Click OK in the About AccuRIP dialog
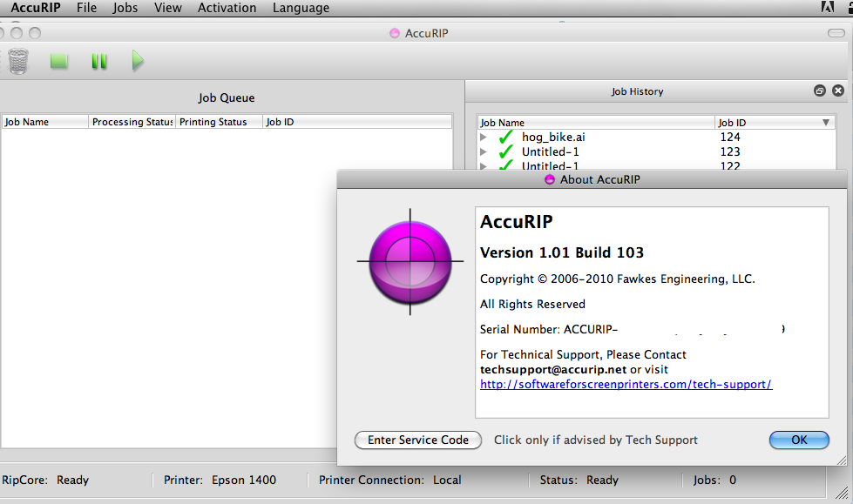Viewport: 853px width, 504px height. [x=799, y=440]
